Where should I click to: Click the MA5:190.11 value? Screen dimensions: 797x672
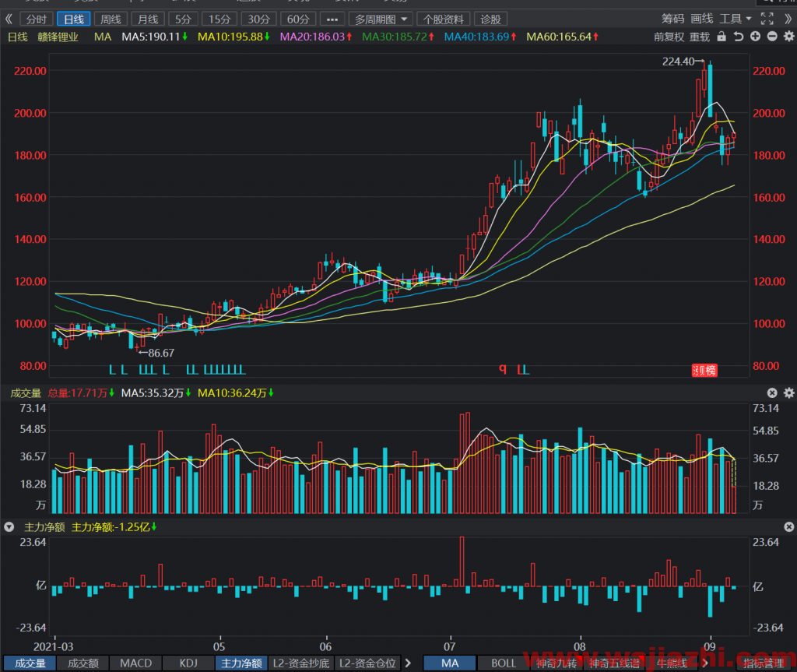155,37
